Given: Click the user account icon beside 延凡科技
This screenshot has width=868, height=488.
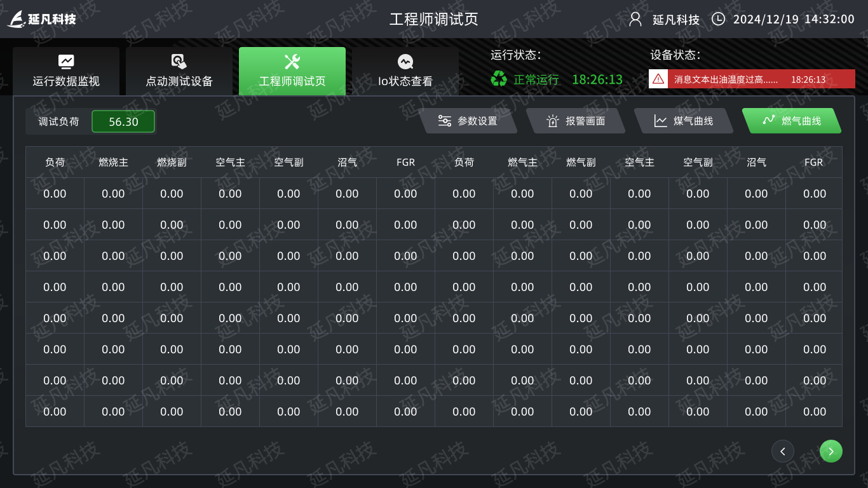Looking at the screenshot, I should pyautogui.click(x=634, y=19).
